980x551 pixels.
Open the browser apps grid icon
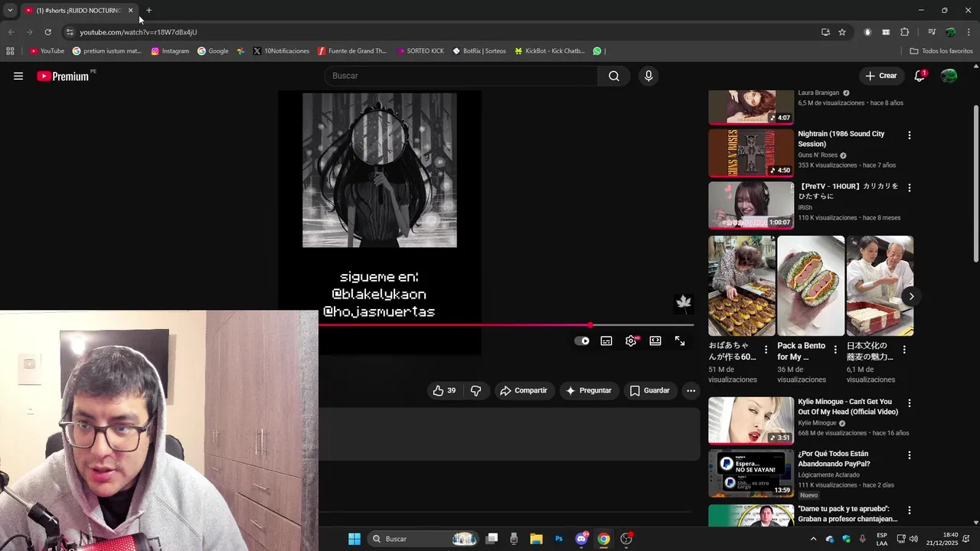pos(10,51)
